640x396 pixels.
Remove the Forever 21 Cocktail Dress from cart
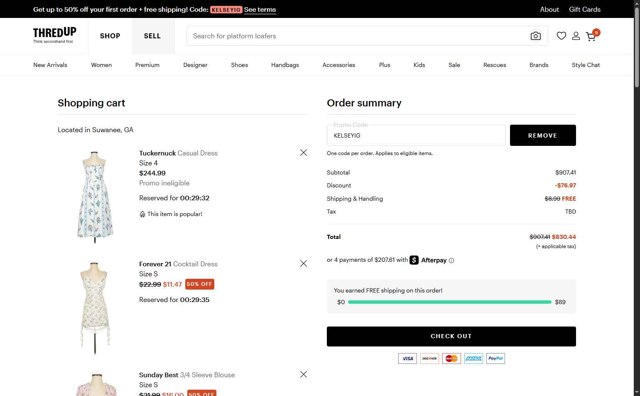click(303, 264)
